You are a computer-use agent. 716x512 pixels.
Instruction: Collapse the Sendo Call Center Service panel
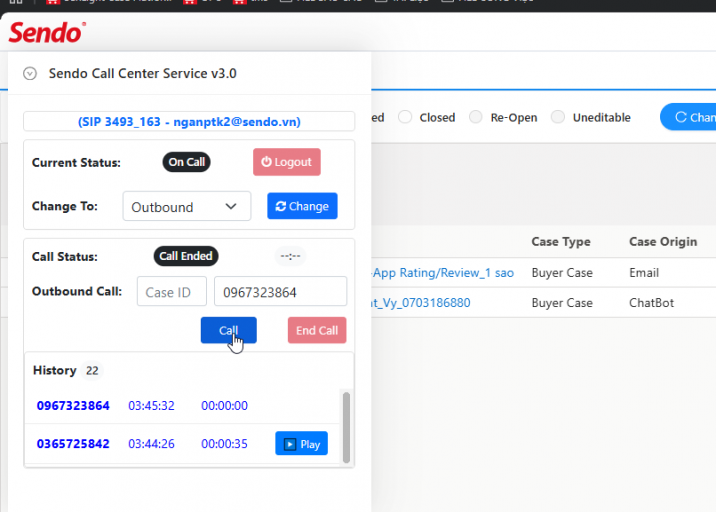point(30,74)
